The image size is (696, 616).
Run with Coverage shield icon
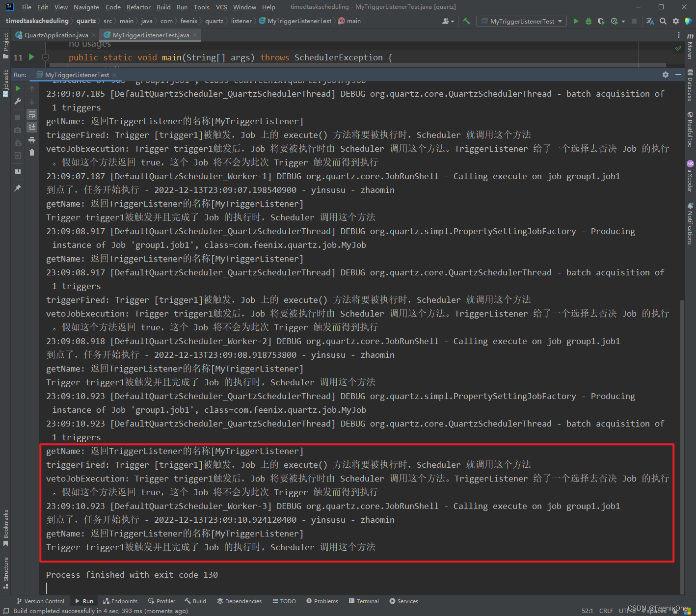click(601, 21)
